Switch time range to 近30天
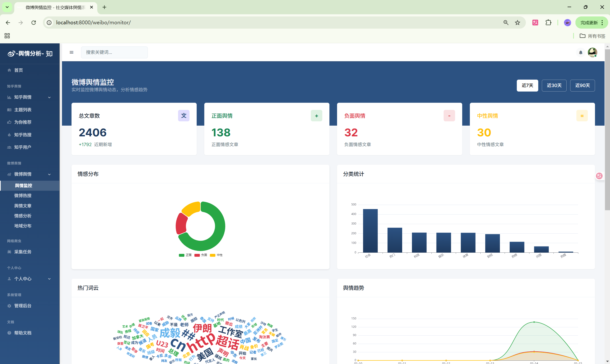The width and height of the screenshot is (610, 364). pos(554,85)
